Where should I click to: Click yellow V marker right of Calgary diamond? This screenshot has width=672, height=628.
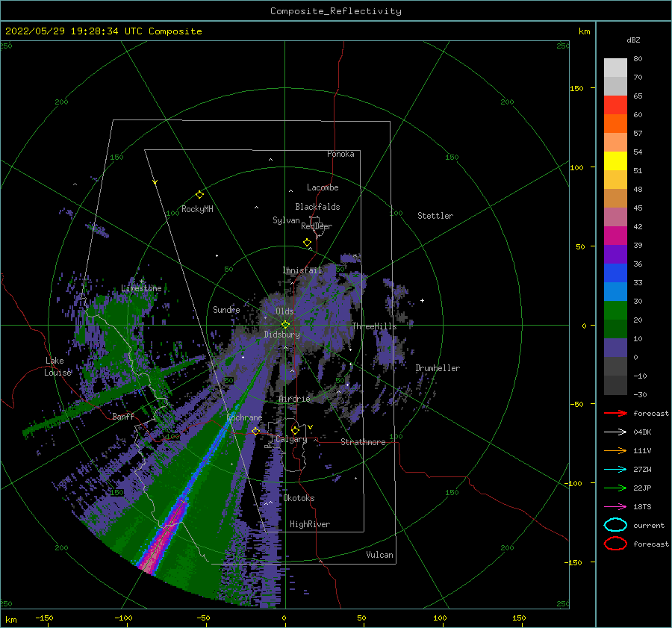point(310,427)
